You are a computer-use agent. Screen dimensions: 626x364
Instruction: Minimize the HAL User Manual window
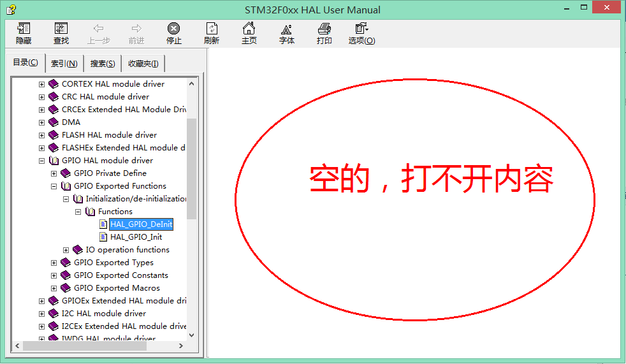(567, 8)
